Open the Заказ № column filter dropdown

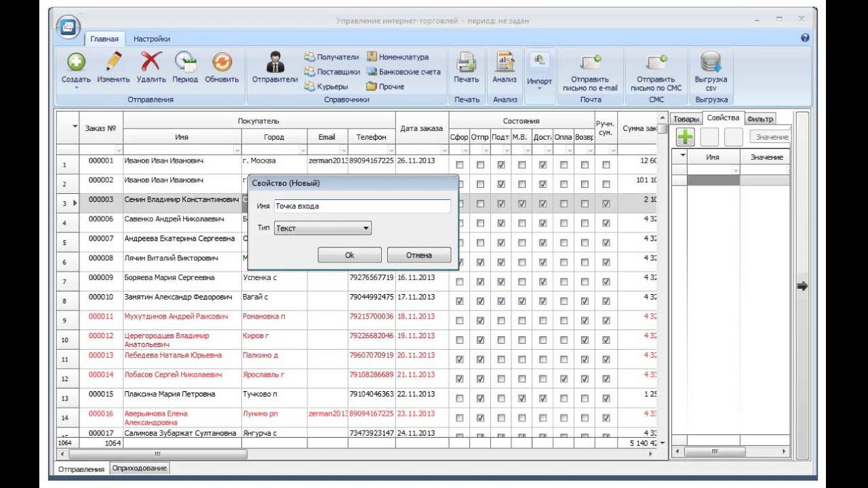click(x=119, y=149)
